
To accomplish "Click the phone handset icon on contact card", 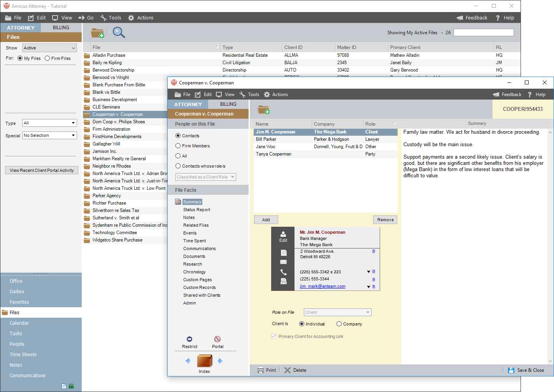I will [x=284, y=272].
